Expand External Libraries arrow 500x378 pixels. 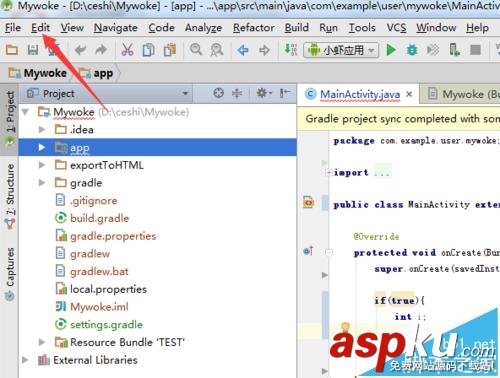point(25,360)
